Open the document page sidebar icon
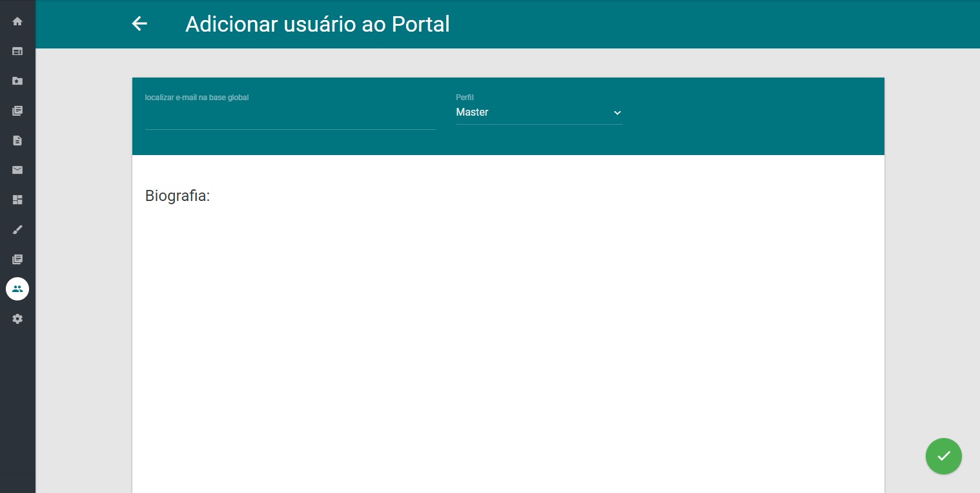This screenshot has width=980, height=493. 17,140
